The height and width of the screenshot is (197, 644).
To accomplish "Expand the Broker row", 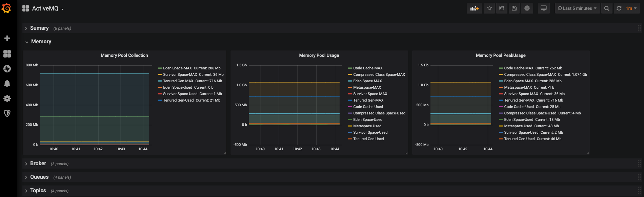I will point(38,163).
